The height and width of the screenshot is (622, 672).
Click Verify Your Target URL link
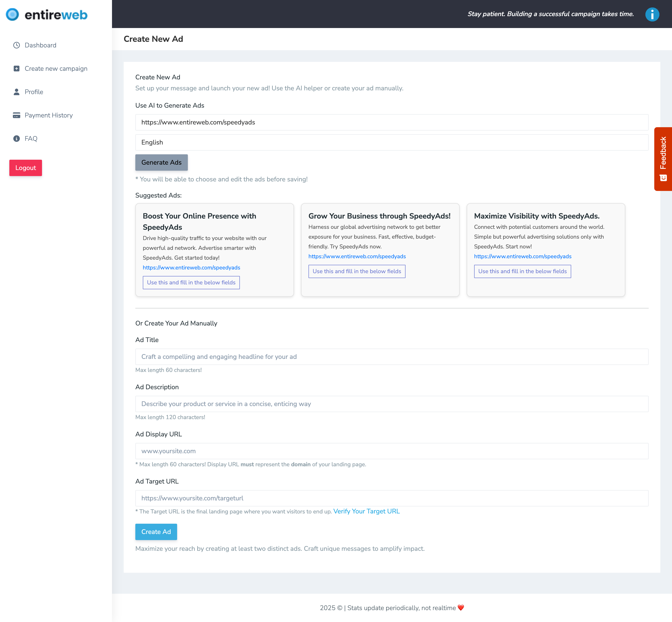[366, 511]
